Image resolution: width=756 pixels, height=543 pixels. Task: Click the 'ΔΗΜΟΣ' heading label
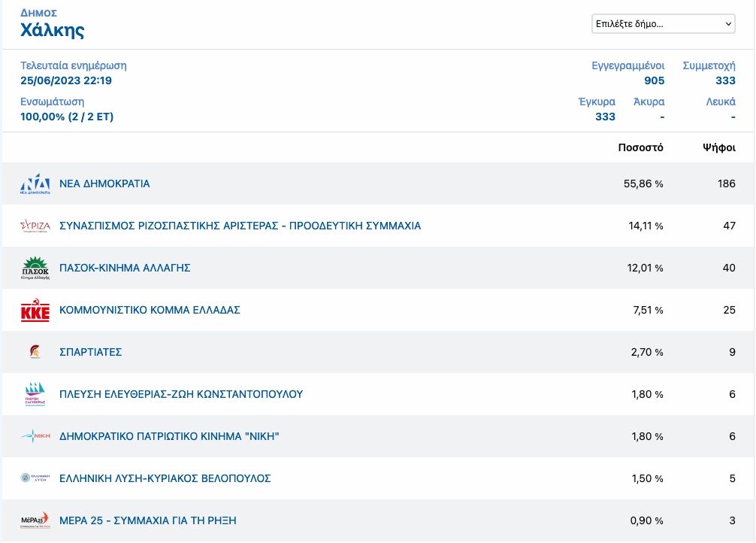coord(38,13)
